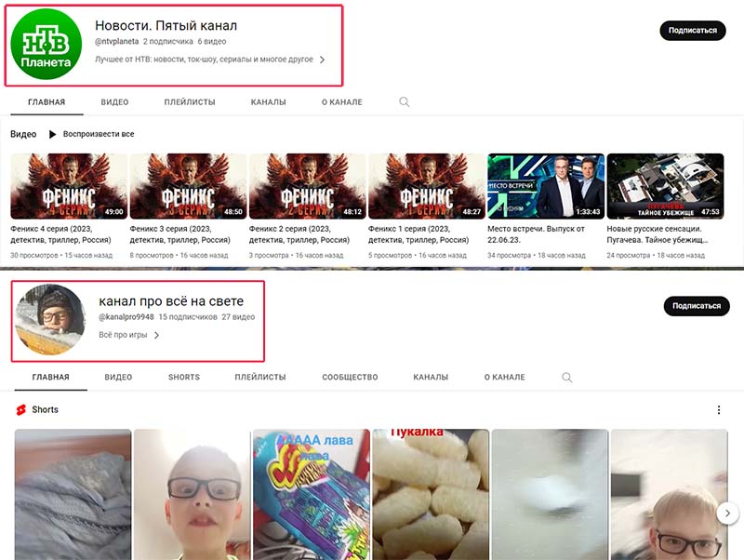
Task: Open the Феникс 2 серия video thumbnail
Action: [308, 186]
